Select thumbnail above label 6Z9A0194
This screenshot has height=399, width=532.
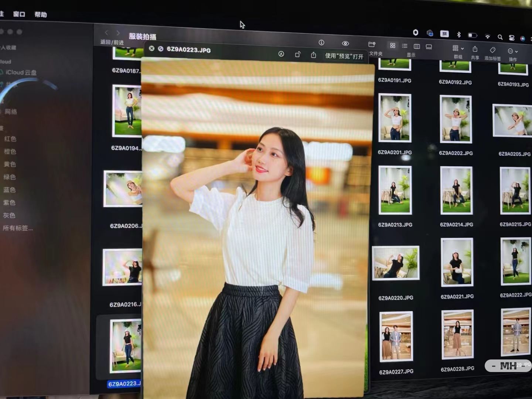coord(127,111)
